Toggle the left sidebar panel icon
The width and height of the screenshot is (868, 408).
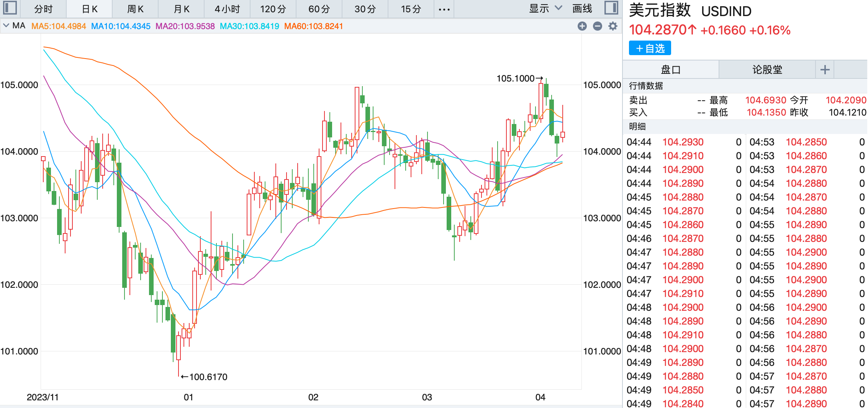point(10,8)
